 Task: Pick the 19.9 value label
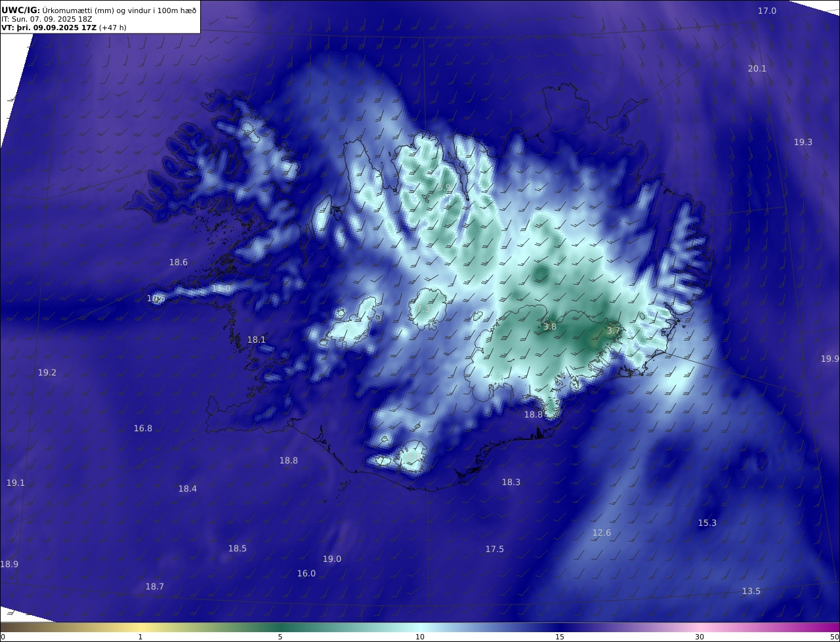[x=829, y=359]
